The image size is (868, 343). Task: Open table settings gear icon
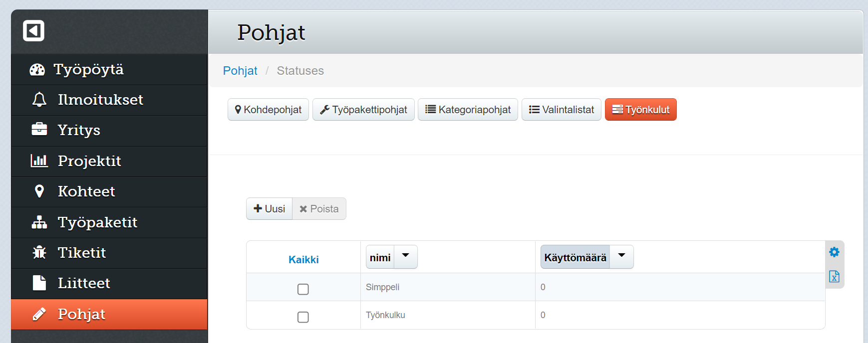[834, 252]
